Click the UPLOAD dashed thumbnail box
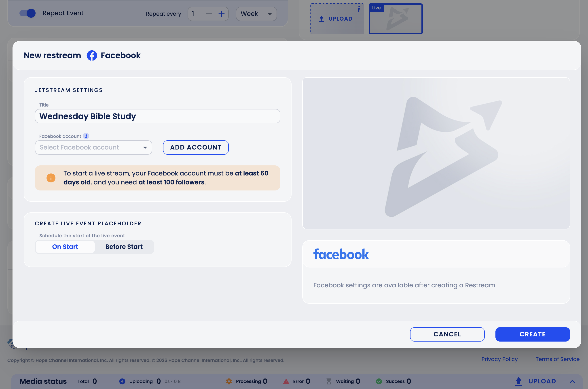 tap(337, 19)
